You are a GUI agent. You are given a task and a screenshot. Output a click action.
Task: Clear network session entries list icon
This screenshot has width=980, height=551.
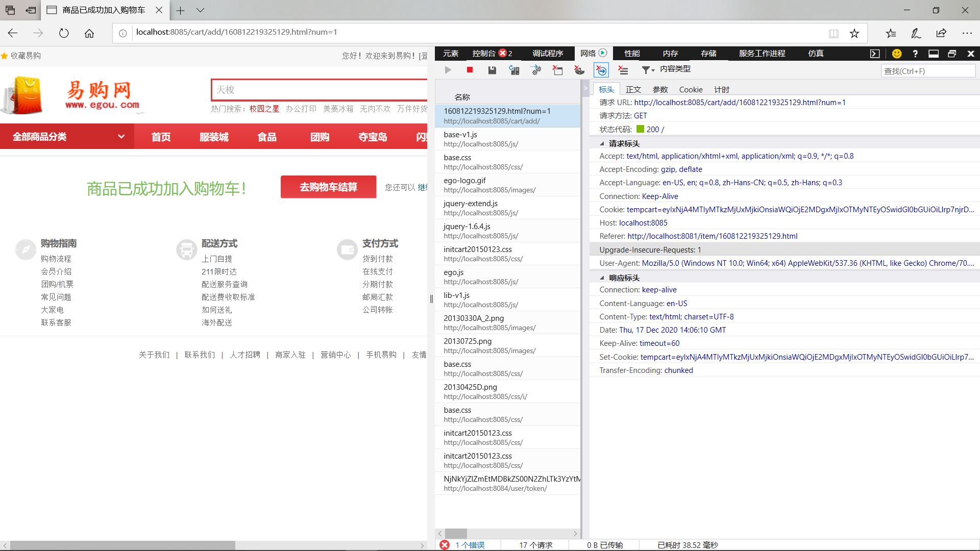coord(623,70)
